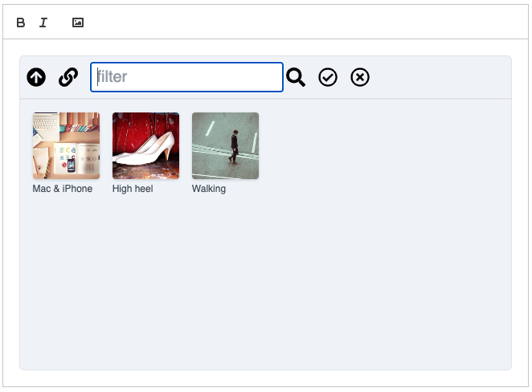Click the "Walking" caption text
Image resolution: width=532 pixels, height=392 pixels.
tap(209, 189)
